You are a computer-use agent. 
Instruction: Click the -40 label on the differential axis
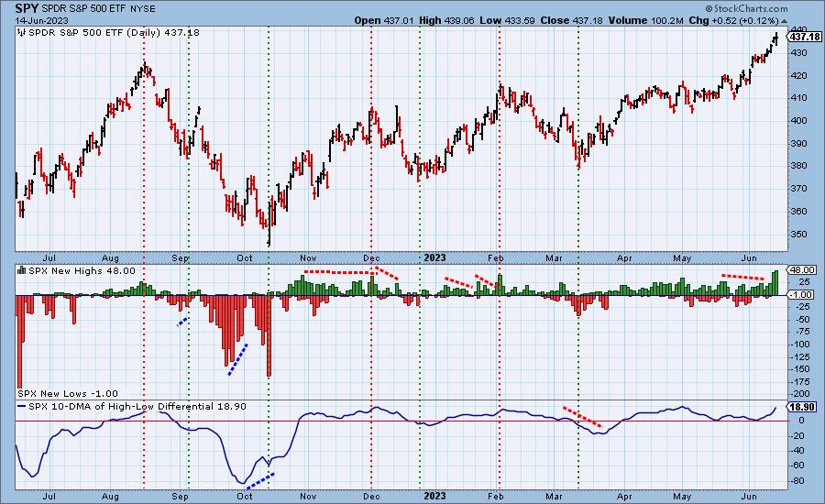click(x=798, y=451)
